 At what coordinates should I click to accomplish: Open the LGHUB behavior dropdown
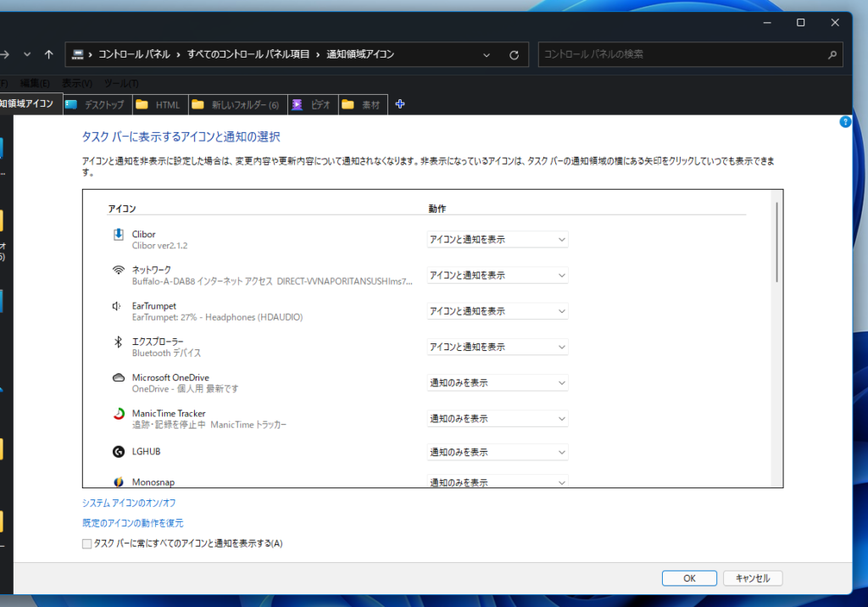click(497, 452)
